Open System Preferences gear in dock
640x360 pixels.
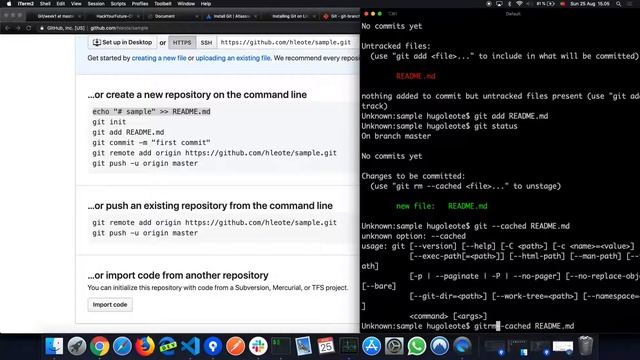coord(394,346)
